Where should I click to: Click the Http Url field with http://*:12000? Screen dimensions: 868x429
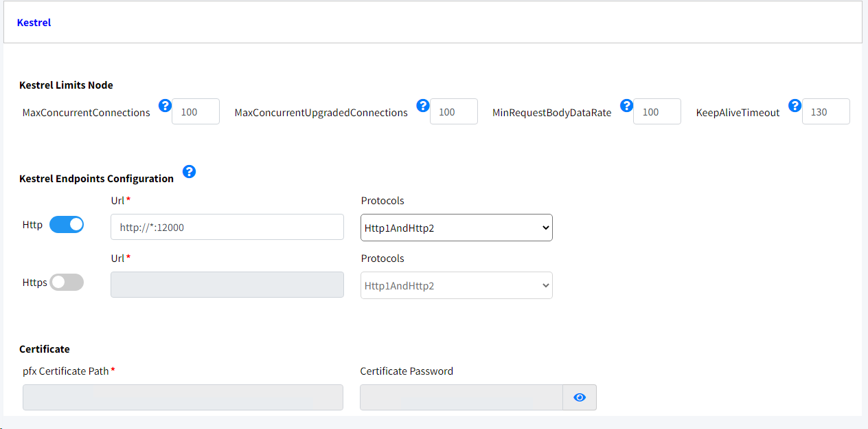(227, 227)
